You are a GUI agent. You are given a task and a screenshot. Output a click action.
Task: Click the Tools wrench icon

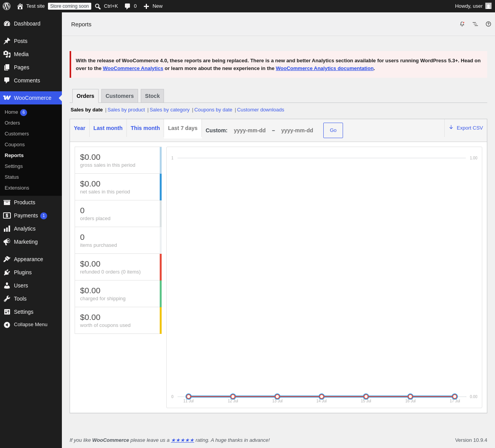point(7,299)
